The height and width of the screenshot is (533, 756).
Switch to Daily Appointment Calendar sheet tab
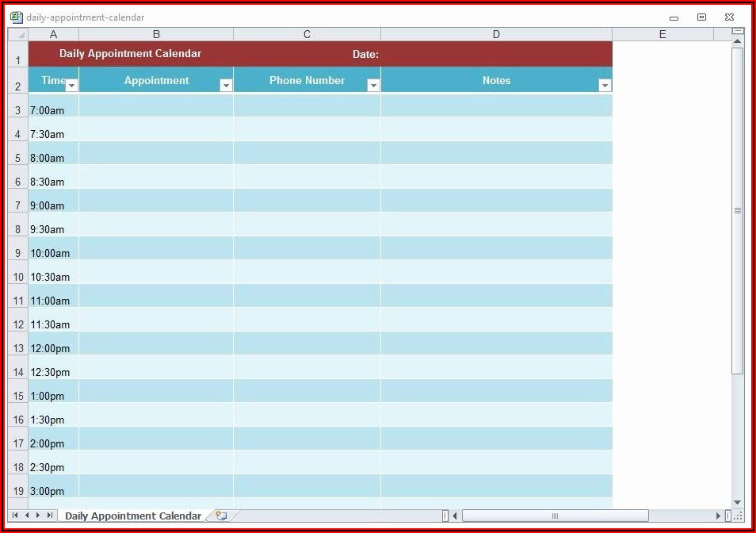point(133,516)
